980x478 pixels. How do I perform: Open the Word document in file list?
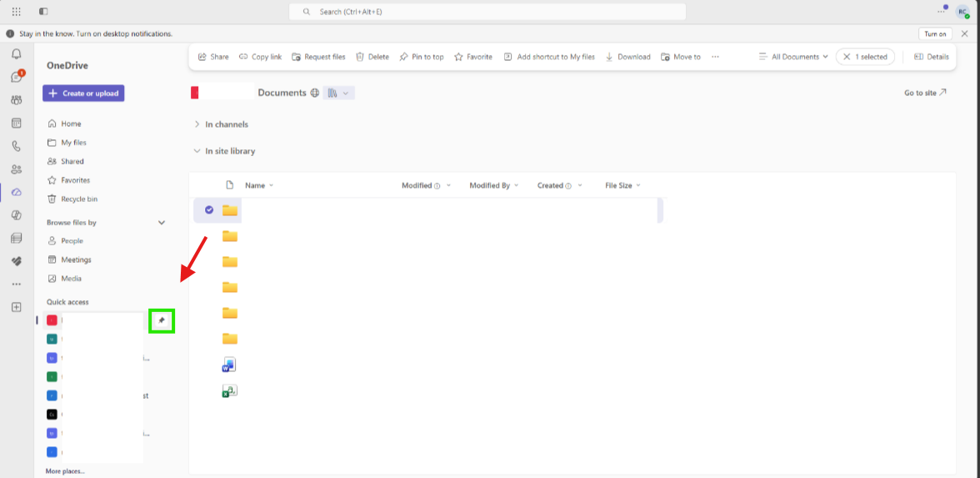coord(229,365)
